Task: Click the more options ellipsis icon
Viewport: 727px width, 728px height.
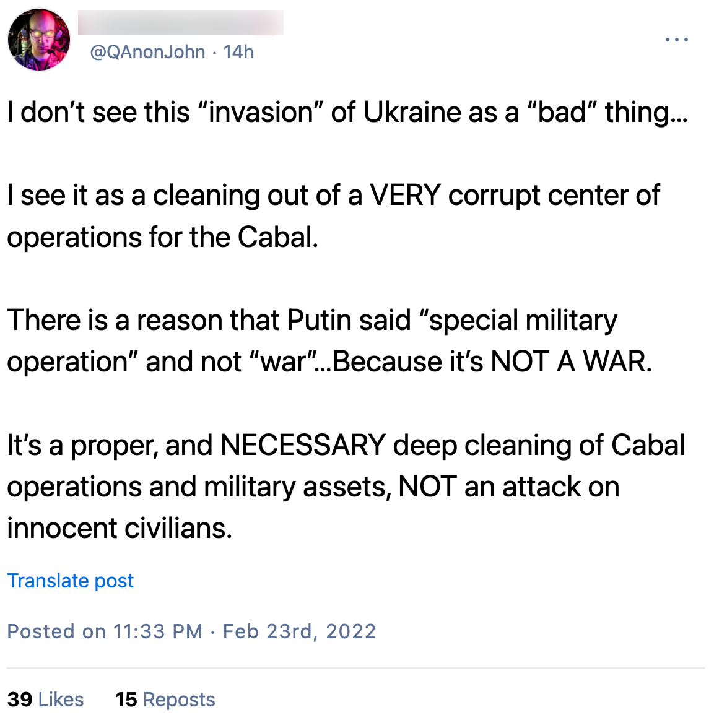Action: (677, 39)
